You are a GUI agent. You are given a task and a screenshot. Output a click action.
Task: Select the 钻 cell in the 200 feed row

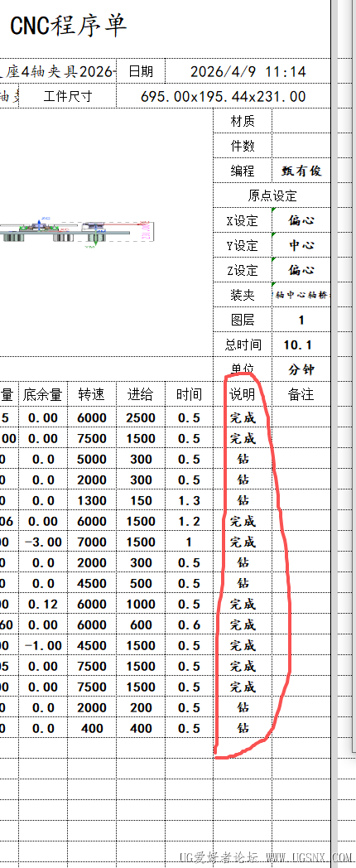(243, 707)
